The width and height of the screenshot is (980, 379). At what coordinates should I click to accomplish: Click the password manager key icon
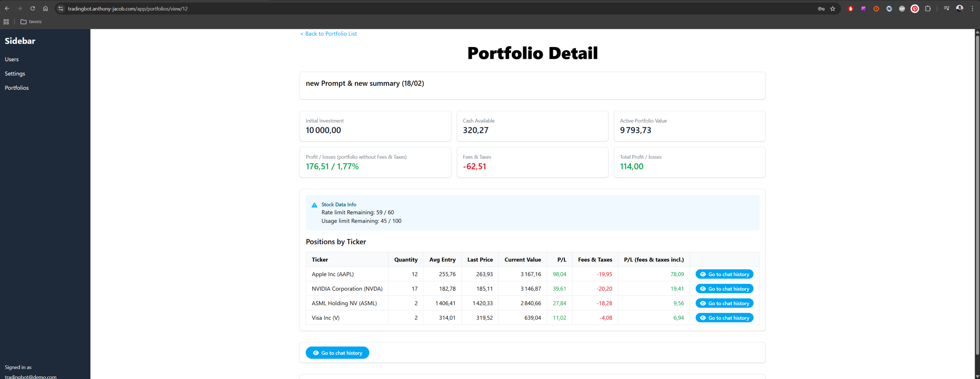click(x=821, y=9)
